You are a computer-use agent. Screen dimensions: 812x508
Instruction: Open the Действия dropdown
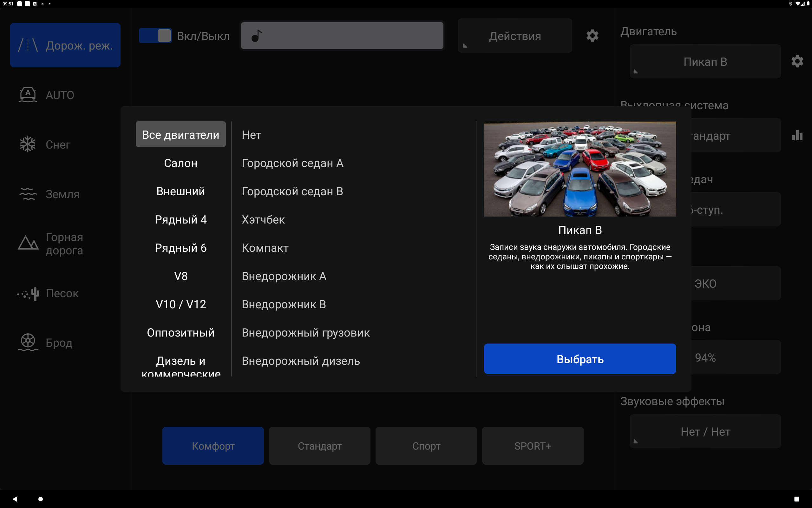515,36
